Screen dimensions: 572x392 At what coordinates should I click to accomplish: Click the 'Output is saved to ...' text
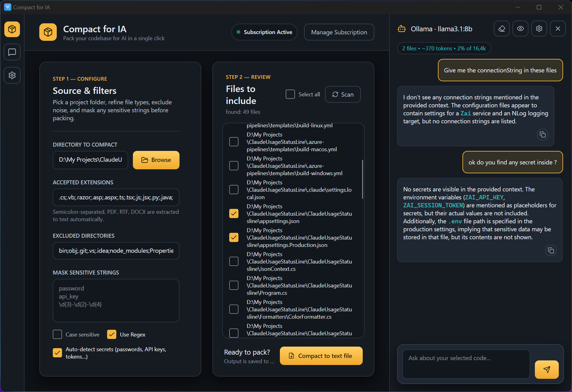click(x=249, y=361)
